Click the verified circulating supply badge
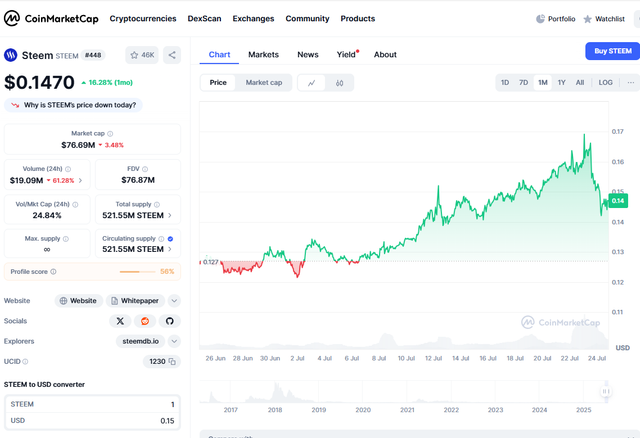Screen dimensions: 640x438 pyautogui.click(x=171, y=239)
